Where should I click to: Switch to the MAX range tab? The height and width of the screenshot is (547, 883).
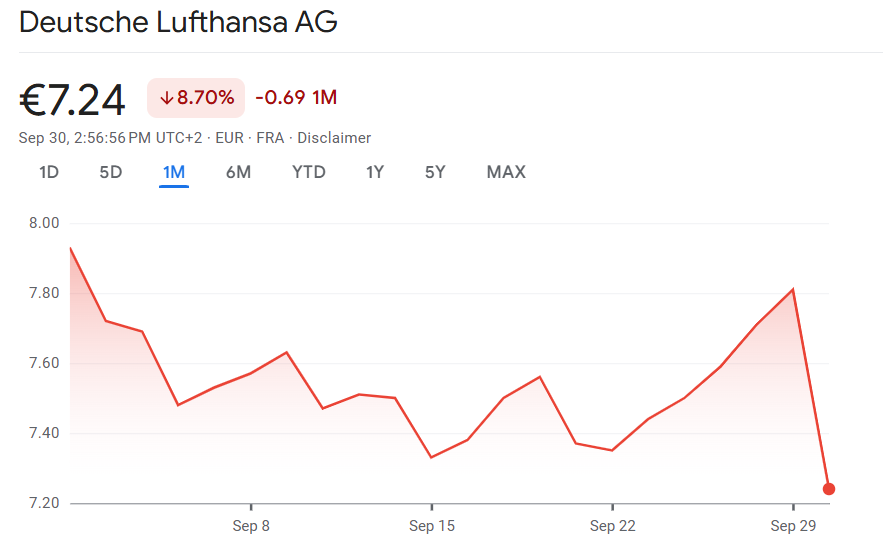click(x=506, y=172)
